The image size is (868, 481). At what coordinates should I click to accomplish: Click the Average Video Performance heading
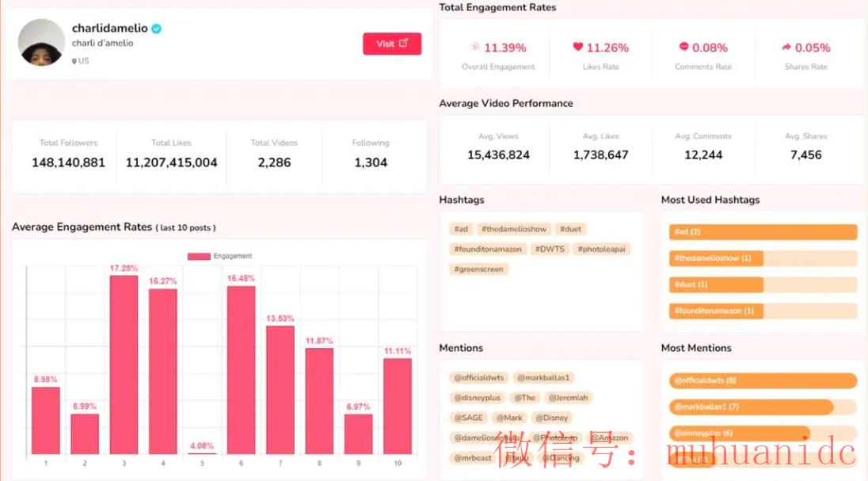tap(506, 103)
